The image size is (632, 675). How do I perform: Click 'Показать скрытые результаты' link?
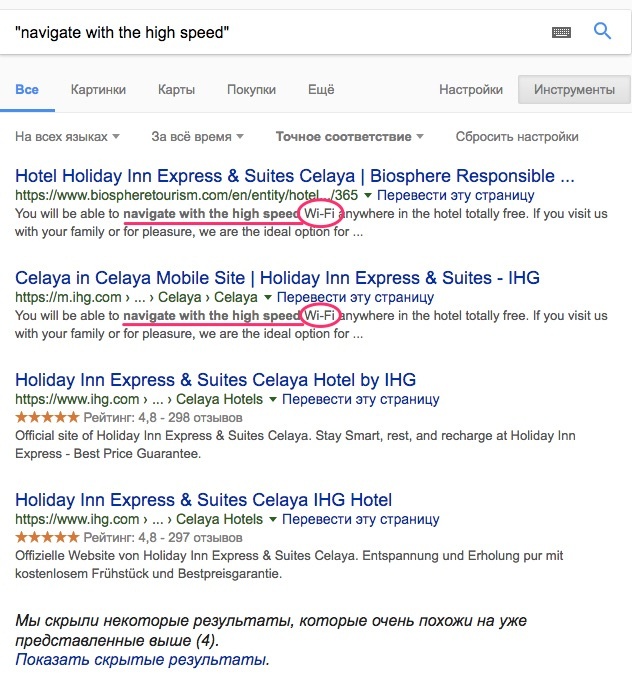pyautogui.click(x=142, y=659)
